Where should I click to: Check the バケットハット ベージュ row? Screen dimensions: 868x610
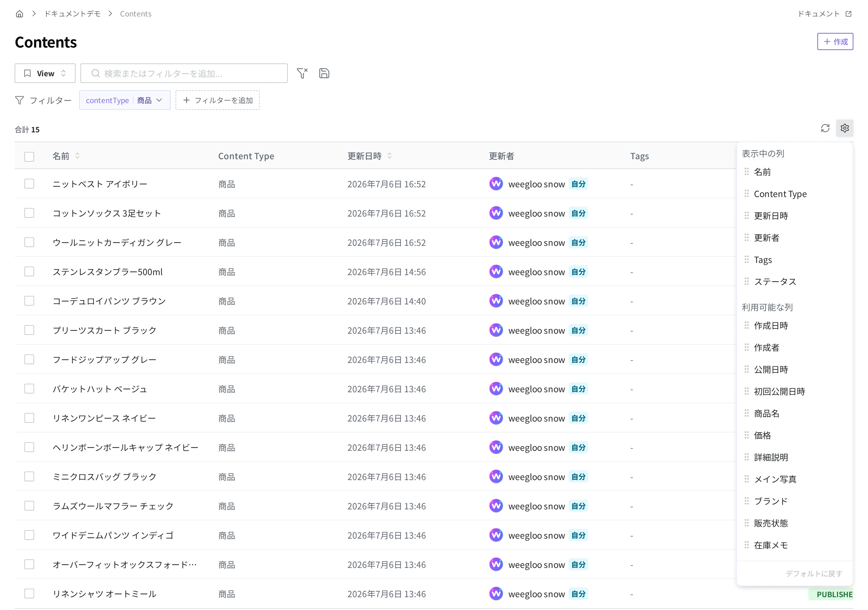[29, 389]
